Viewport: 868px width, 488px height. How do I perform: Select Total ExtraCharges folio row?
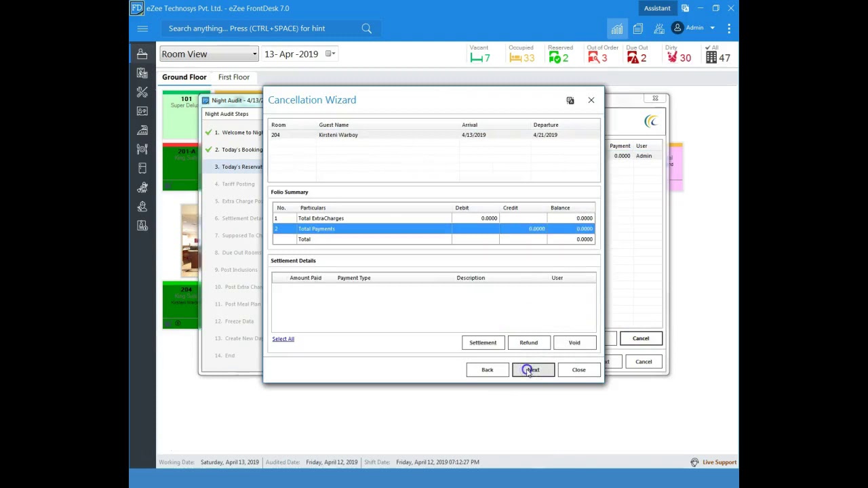coord(434,218)
